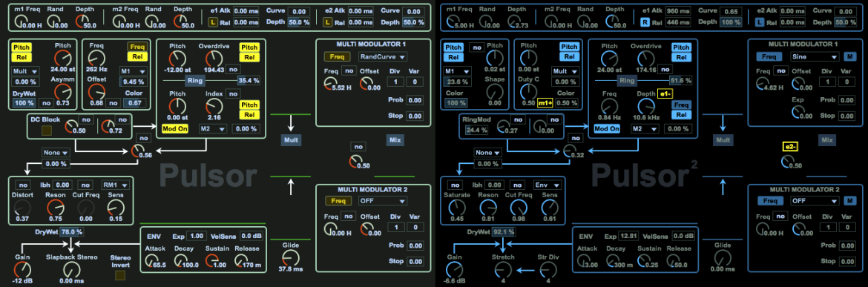Toggle the L button beside e1 Rel in green Pulsor

[x=213, y=22]
